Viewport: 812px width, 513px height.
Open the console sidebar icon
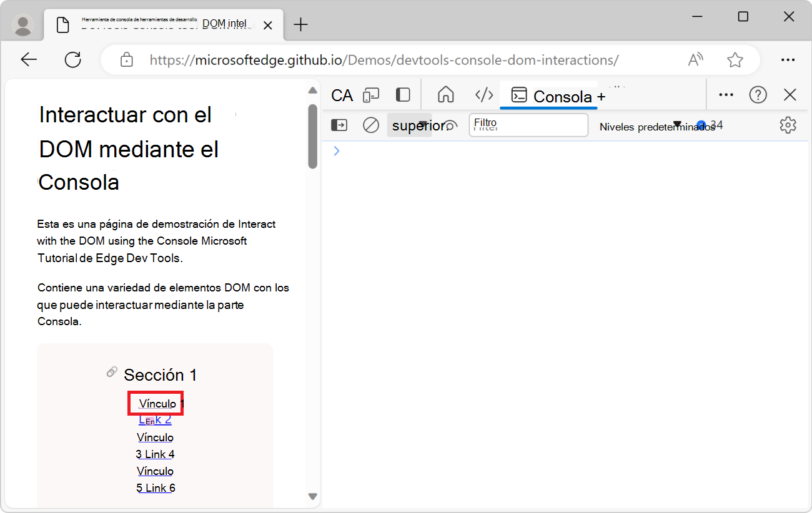339,125
